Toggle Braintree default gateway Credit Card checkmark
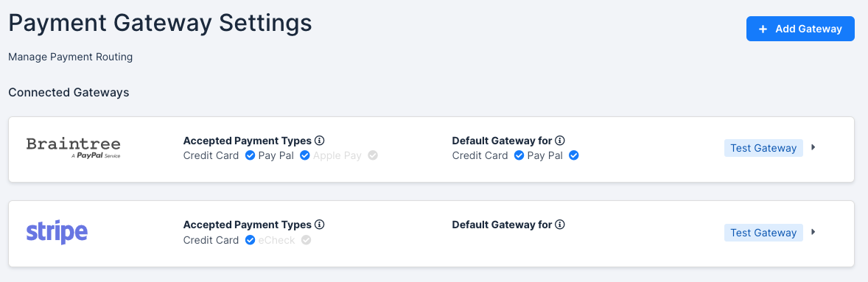Image resolution: width=868 pixels, height=282 pixels. tap(519, 156)
